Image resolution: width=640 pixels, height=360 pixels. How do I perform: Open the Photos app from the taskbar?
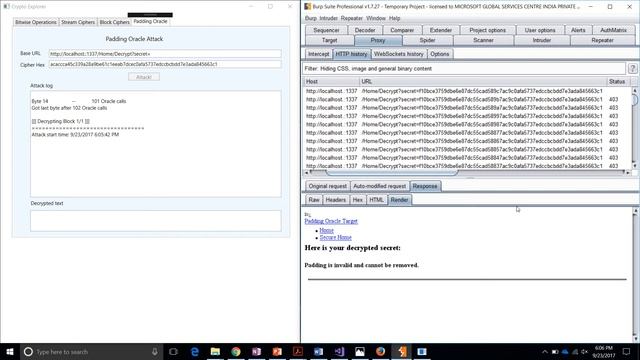360,351
